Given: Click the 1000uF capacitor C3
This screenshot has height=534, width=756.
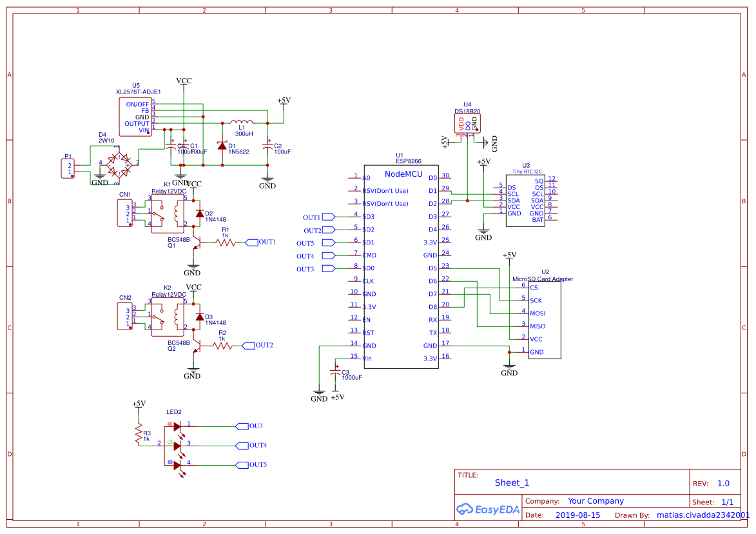Looking at the screenshot, I should tap(336, 373).
